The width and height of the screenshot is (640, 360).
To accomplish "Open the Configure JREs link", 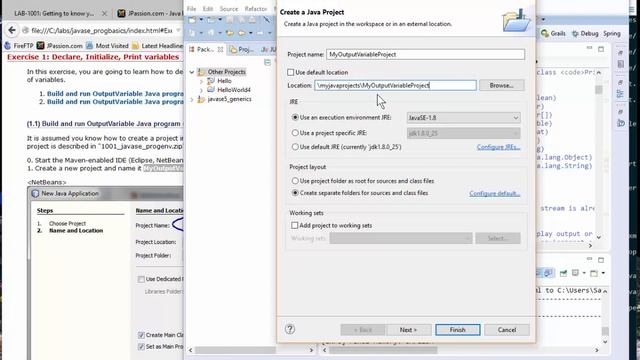I will pos(498,147).
